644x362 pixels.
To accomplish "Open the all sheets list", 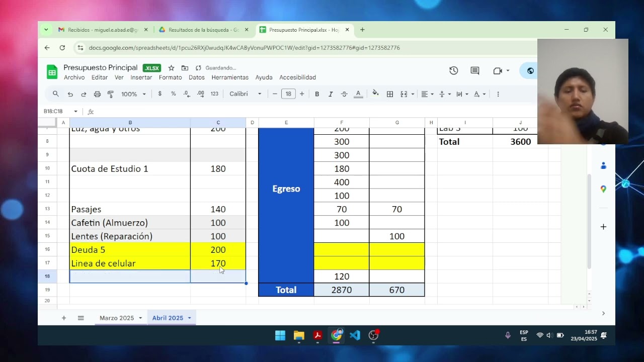I will pos(80,318).
